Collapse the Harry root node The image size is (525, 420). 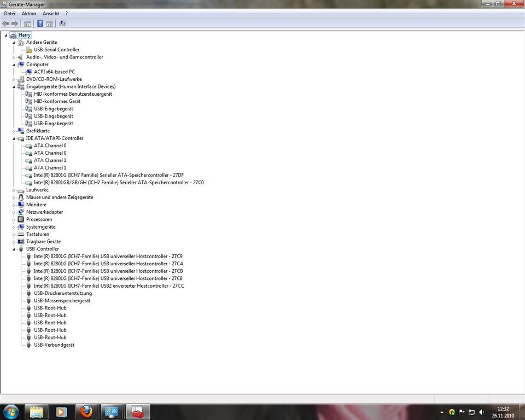6,35
